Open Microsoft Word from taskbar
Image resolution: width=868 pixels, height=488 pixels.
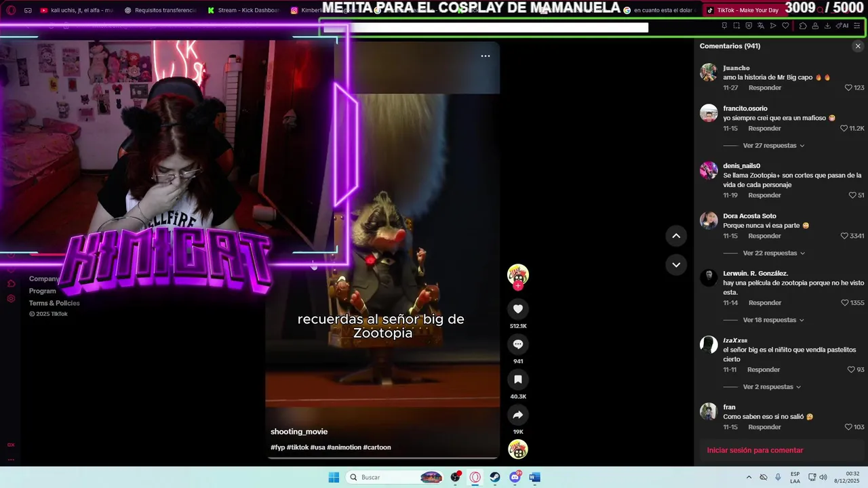click(x=534, y=477)
